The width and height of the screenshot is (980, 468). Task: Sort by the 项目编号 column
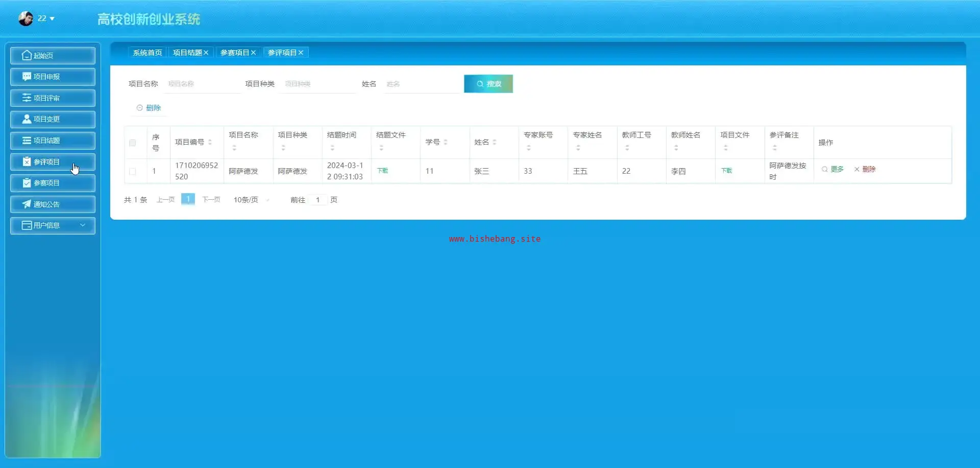[x=210, y=142]
